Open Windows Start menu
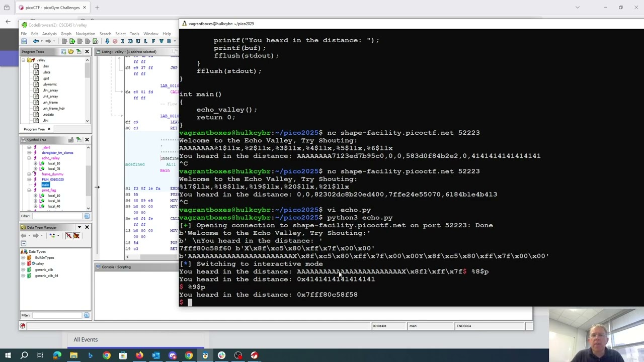The height and width of the screenshot is (362, 644). 8,355
